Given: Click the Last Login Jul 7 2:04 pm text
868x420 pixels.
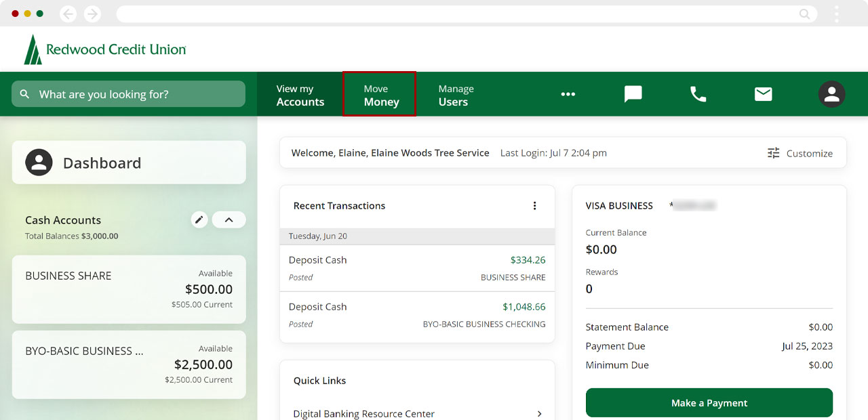Looking at the screenshot, I should click(x=553, y=153).
